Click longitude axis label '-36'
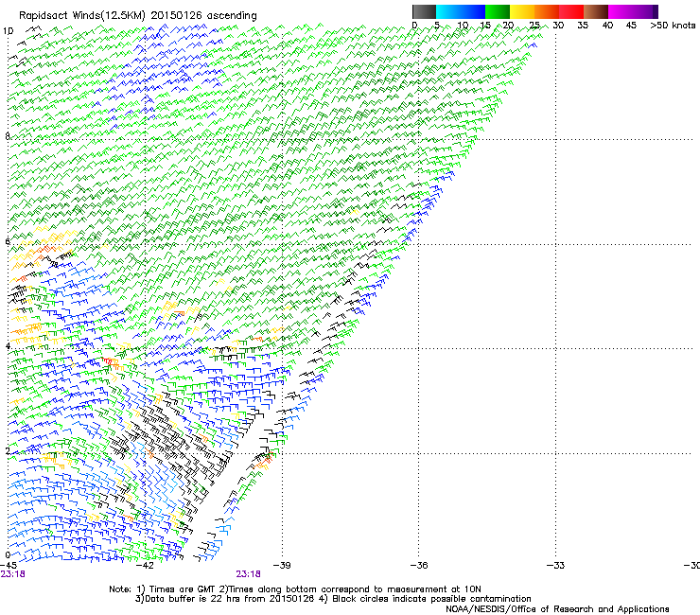Image resolution: width=700 pixels, height=615 pixels. tap(419, 566)
